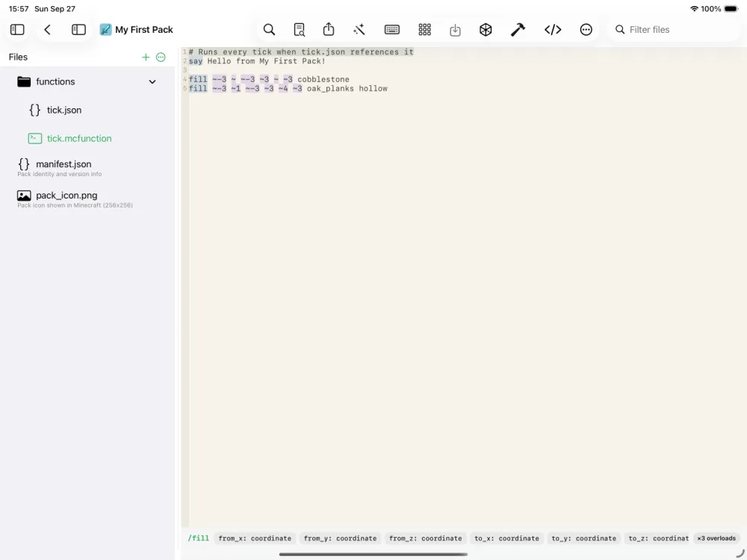Add a new file with plus icon

146,57
